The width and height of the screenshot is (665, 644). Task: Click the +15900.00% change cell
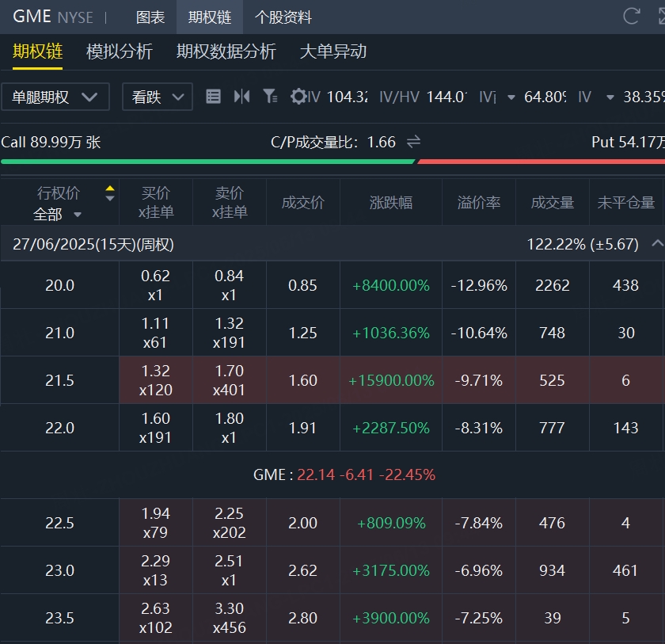pyautogui.click(x=390, y=380)
